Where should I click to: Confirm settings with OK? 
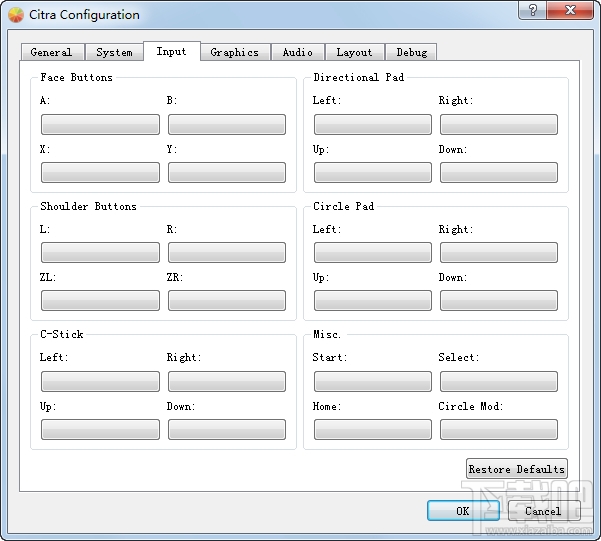(463, 511)
